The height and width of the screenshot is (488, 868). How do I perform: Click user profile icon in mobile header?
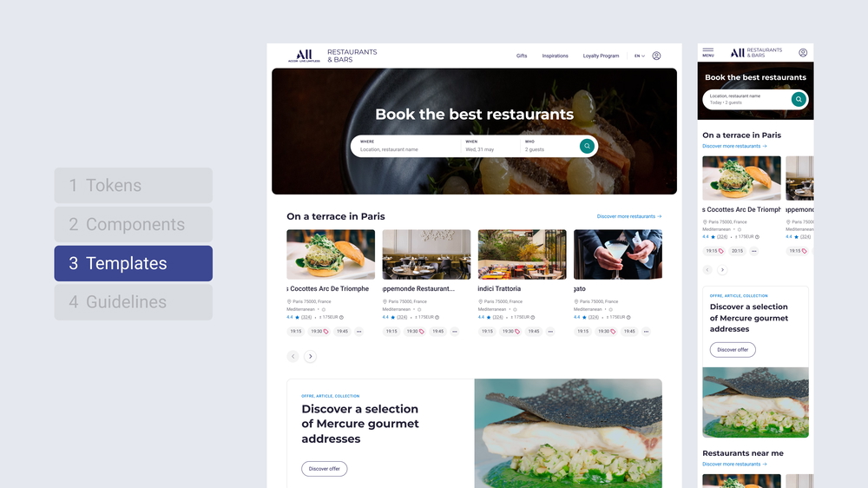point(803,53)
